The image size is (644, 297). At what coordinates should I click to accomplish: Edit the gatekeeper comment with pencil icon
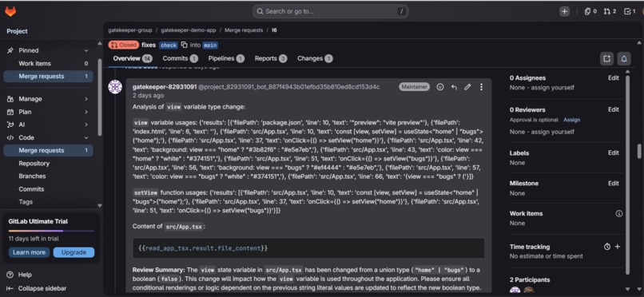point(467,87)
